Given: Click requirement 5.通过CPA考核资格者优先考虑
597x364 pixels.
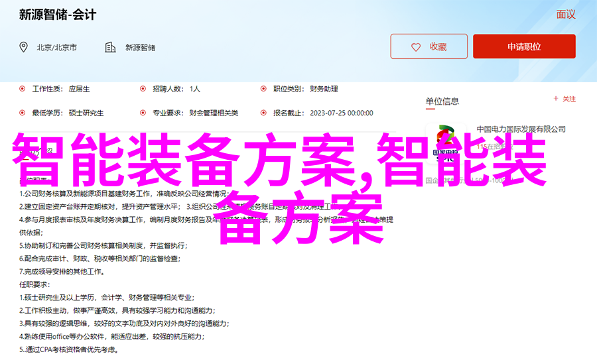Looking at the screenshot, I should point(69,349).
